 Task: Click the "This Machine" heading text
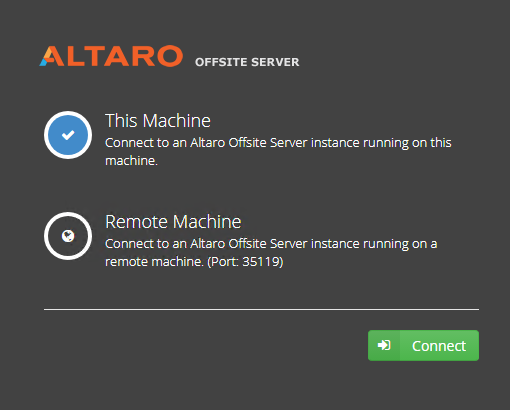point(158,120)
